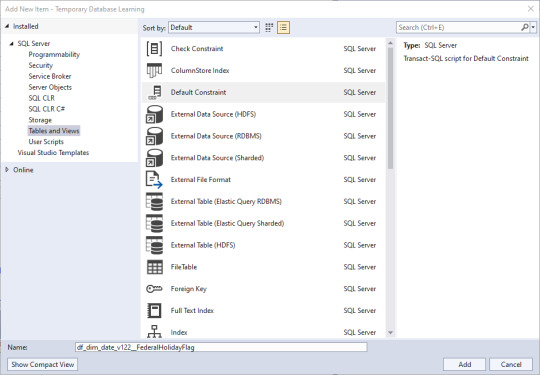
Task: Click the Check Constraint label text
Action: (x=197, y=49)
